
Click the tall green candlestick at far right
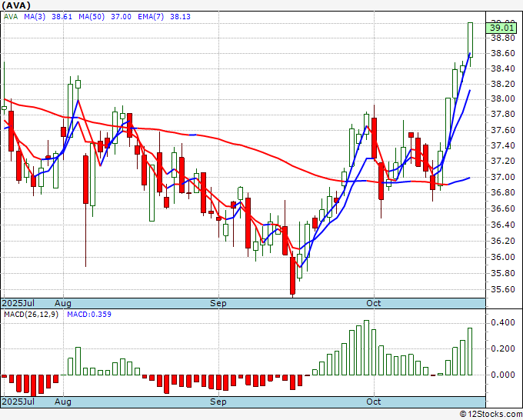coord(471,39)
